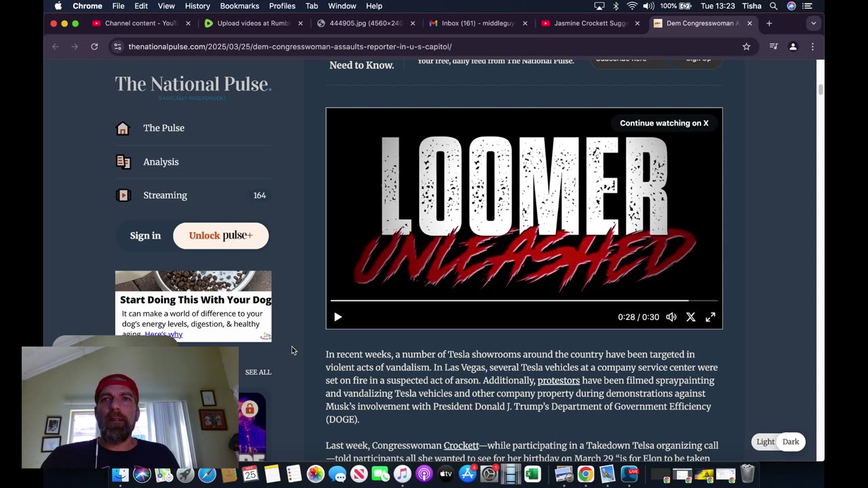This screenshot has height=488, width=868.
Task: Open the video on X via X logo
Action: coord(690,317)
